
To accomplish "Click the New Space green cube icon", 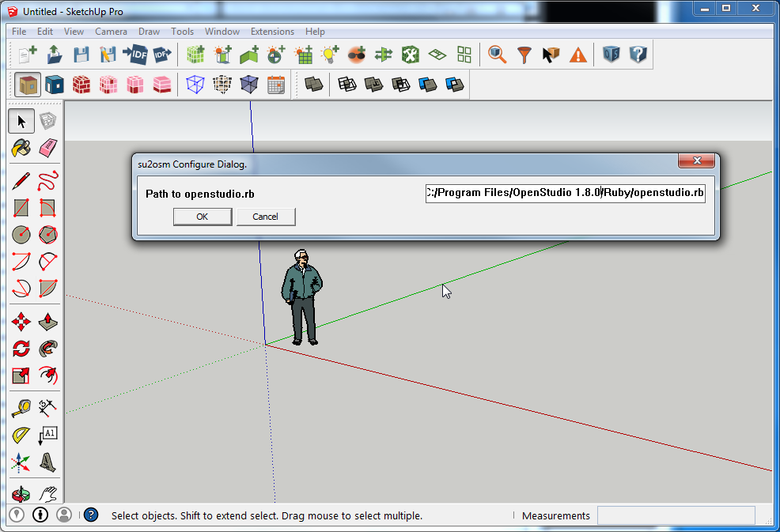I will tap(195, 55).
